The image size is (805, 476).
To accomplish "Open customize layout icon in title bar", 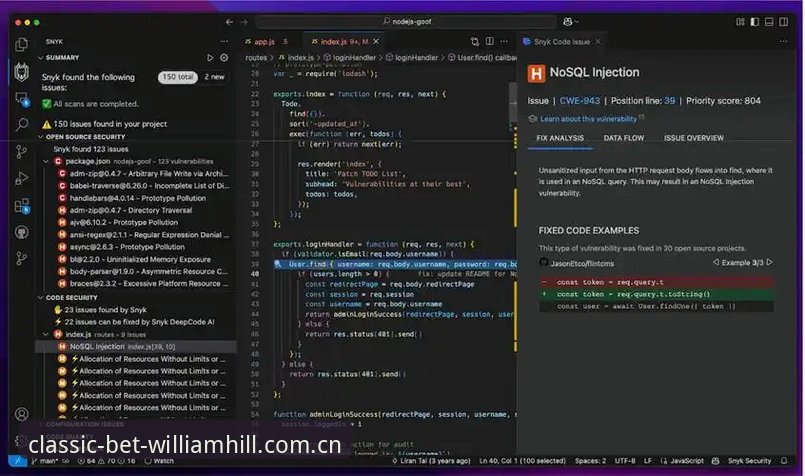I will pos(740,22).
